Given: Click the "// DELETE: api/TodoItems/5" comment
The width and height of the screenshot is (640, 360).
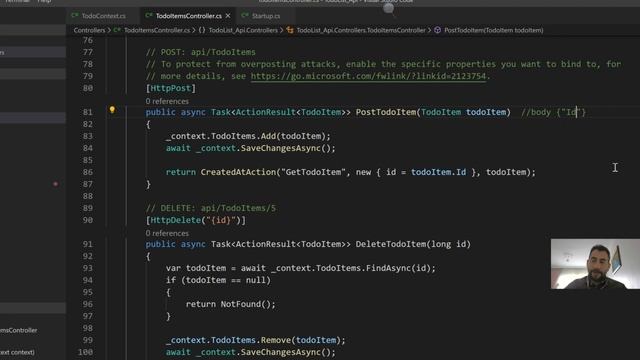Looking at the screenshot, I should pyautogui.click(x=211, y=208).
